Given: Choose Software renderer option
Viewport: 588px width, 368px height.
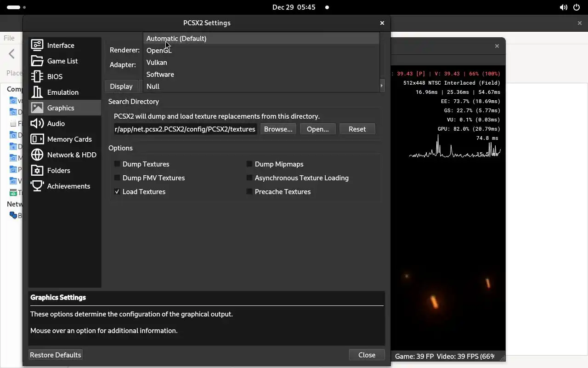Looking at the screenshot, I should 261,74.
